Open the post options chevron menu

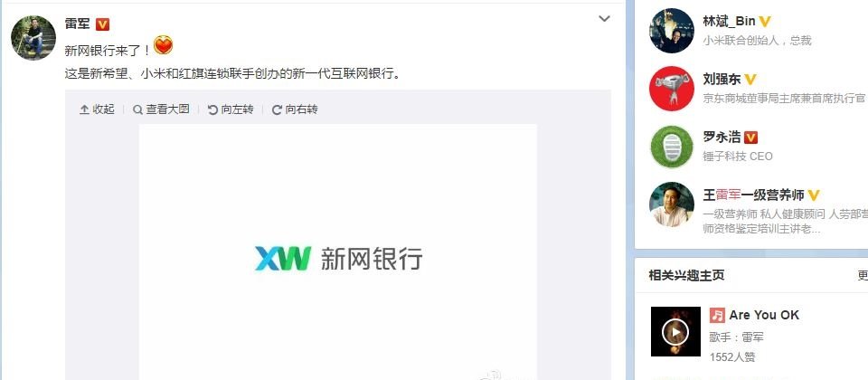(604, 19)
